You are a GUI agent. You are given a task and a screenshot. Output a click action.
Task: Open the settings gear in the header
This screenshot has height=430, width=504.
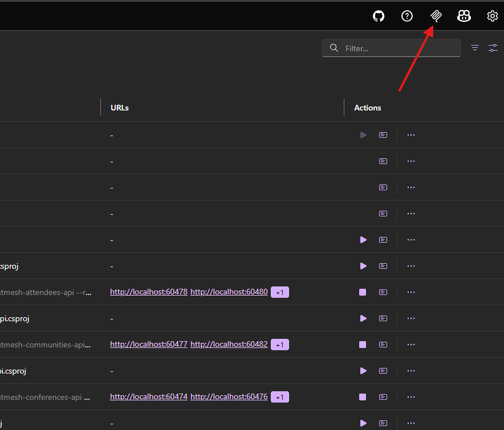[x=493, y=16]
